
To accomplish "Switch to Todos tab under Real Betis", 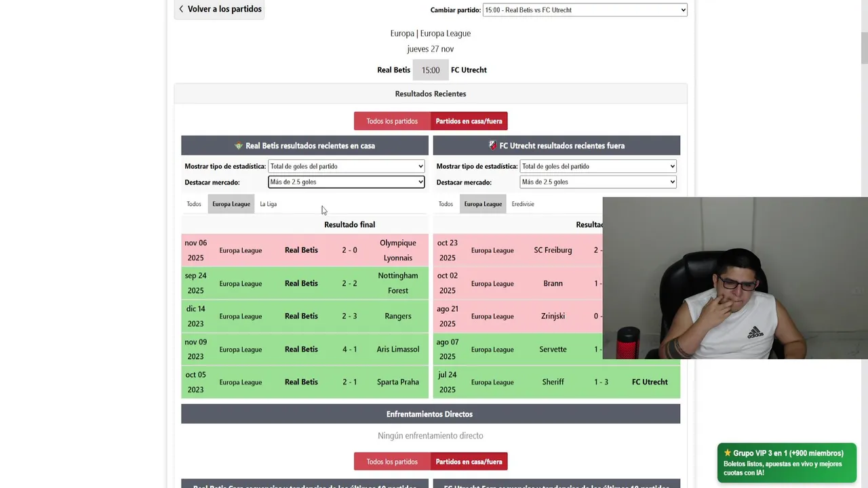I will (x=194, y=204).
